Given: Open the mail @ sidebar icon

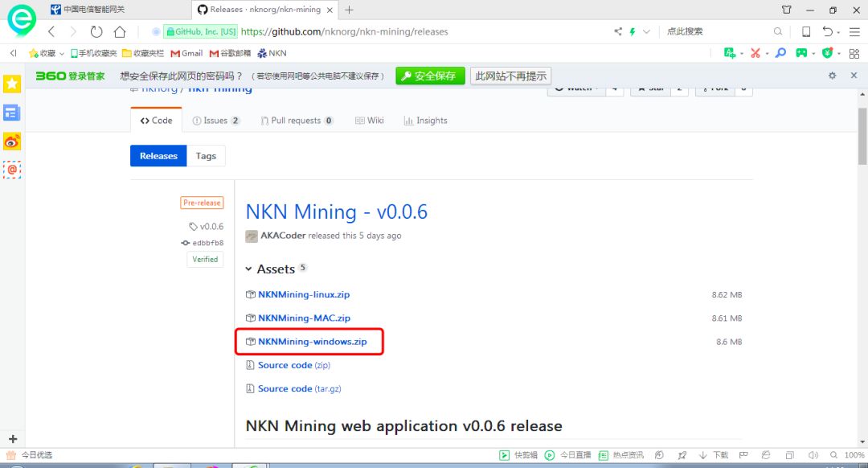Looking at the screenshot, I should coord(11,170).
